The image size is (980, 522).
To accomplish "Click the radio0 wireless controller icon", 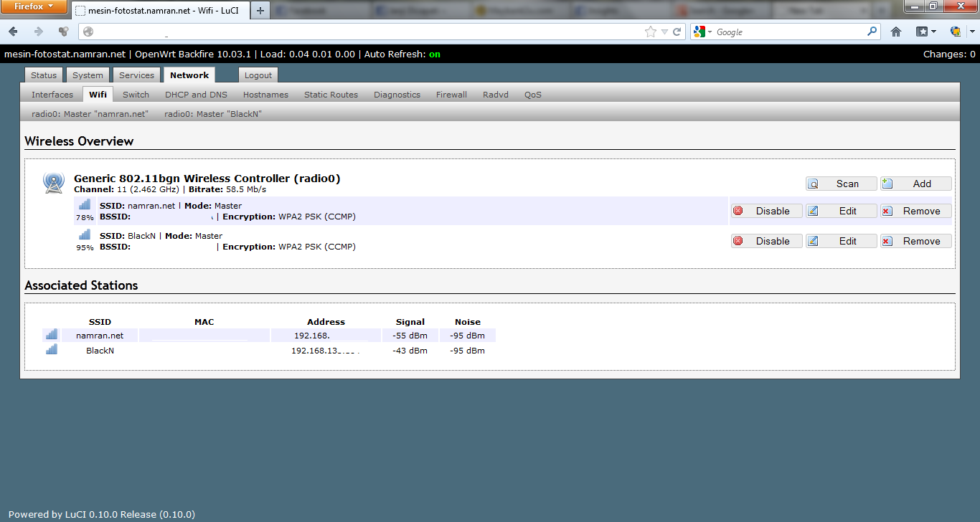I will pyautogui.click(x=53, y=183).
